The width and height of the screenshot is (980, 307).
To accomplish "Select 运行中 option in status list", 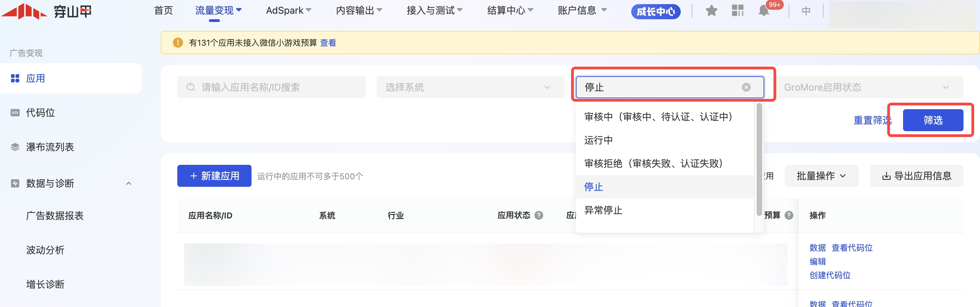I will 599,140.
